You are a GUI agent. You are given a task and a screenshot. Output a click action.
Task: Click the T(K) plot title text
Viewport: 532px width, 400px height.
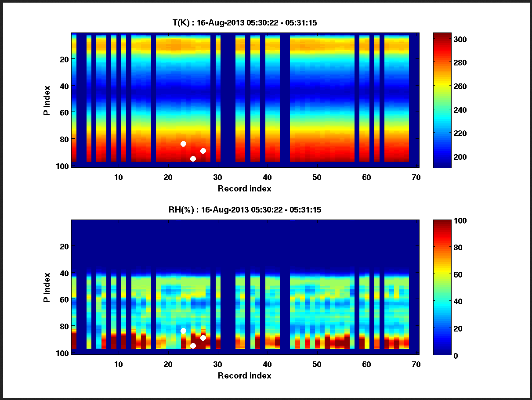tap(244, 23)
